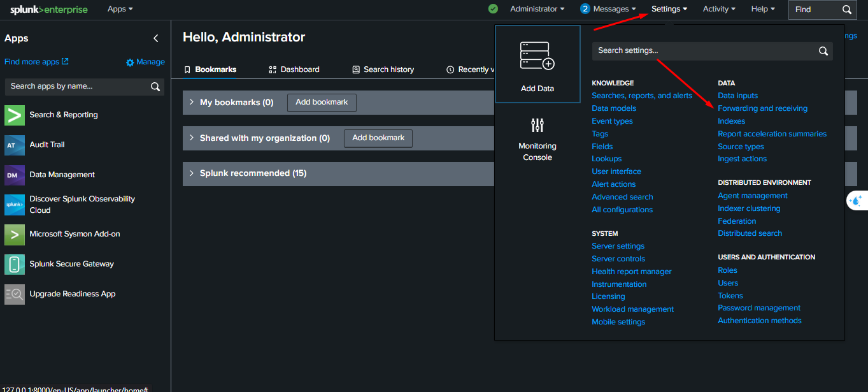Open Forwarding and receiving settings

point(762,108)
